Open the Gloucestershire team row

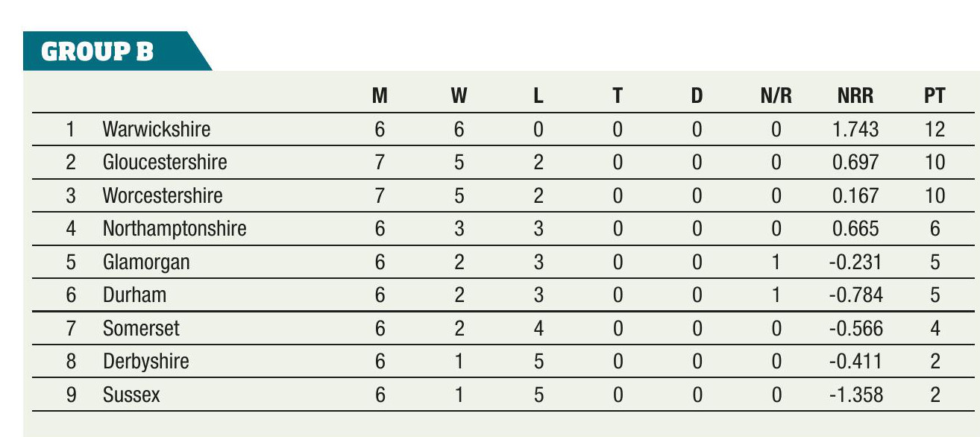point(165,162)
